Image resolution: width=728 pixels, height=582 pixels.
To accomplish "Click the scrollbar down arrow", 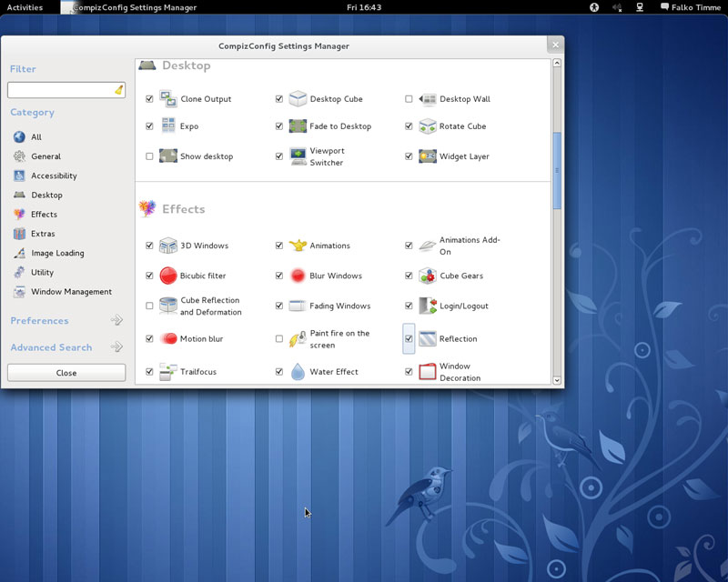I will [557, 380].
